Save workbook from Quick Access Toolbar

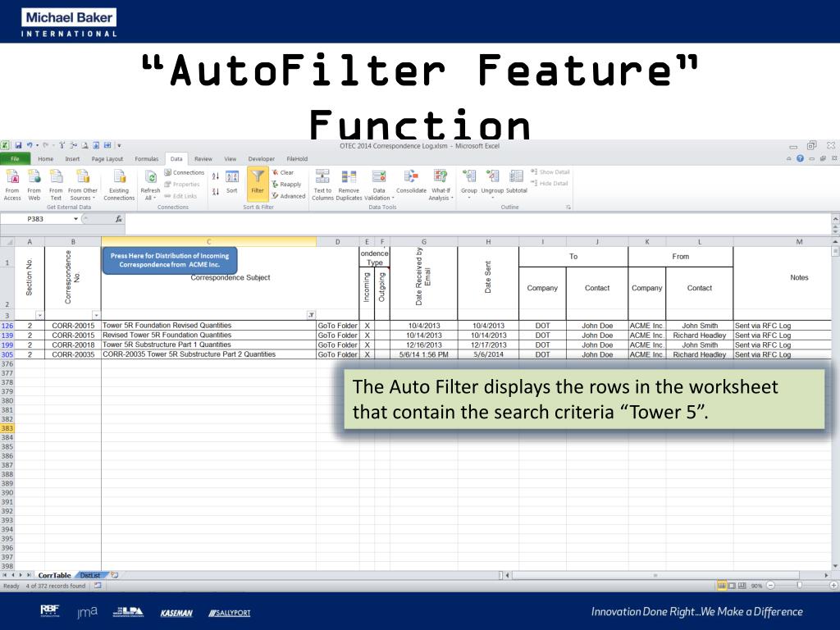18,145
